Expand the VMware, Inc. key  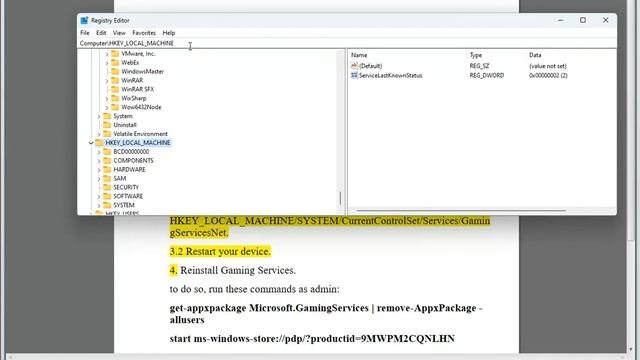point(107,54)
